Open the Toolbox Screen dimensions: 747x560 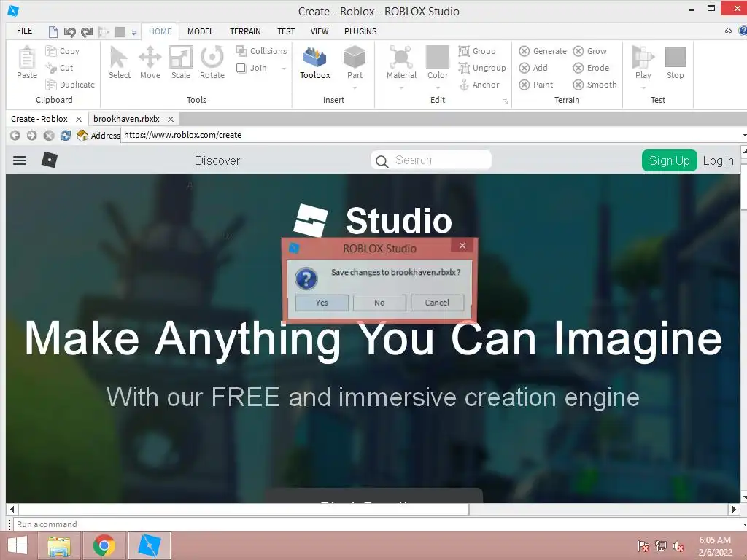[x=315, y=63]
